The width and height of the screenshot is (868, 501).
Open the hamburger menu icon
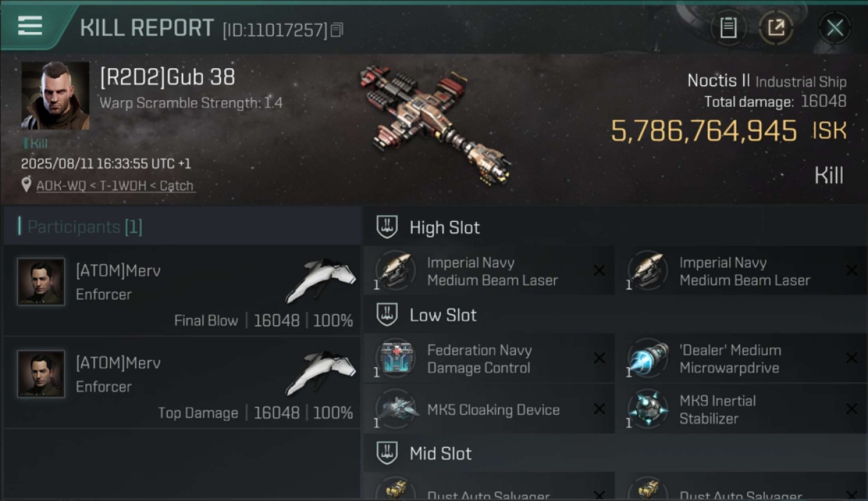coord(30,26)
